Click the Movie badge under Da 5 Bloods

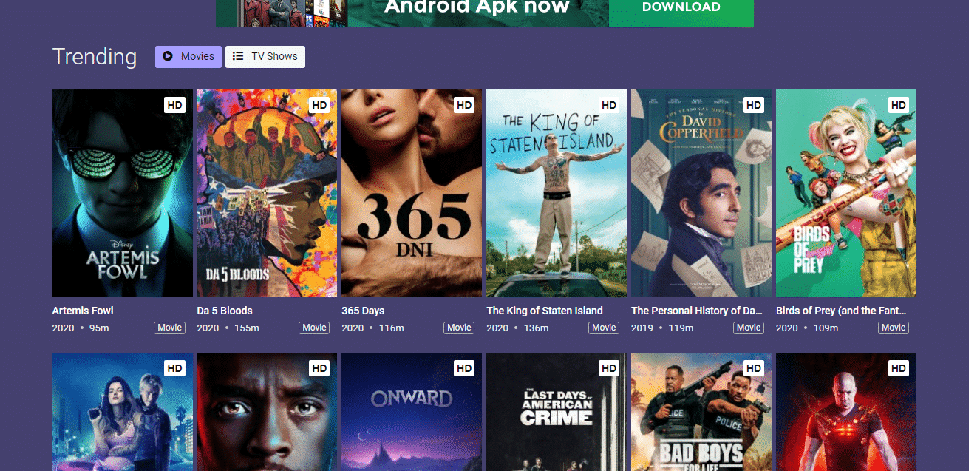point(313,327)
